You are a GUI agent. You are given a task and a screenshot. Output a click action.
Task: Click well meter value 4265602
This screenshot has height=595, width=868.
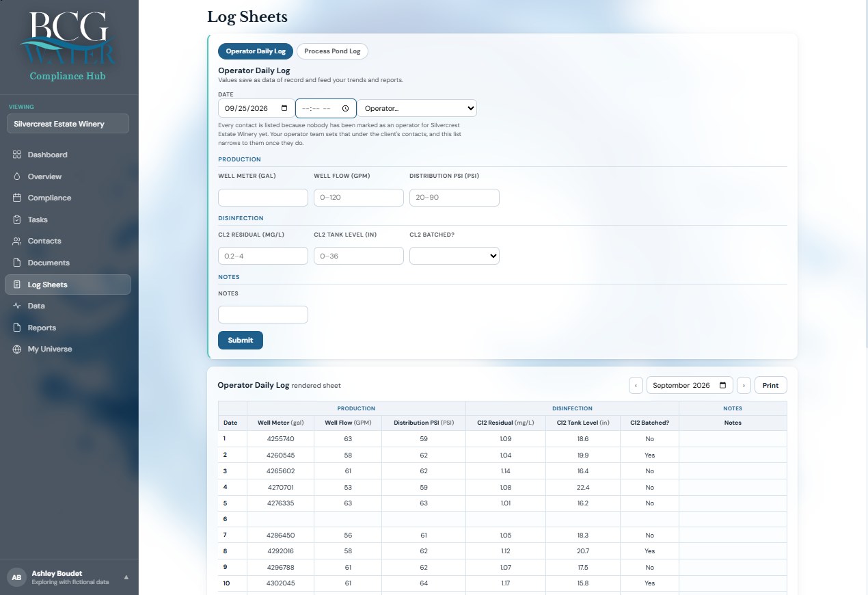tap(281, 471)
